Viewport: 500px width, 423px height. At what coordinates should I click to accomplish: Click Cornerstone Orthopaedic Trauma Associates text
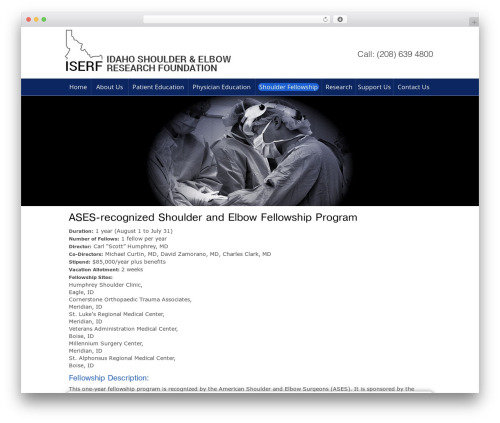[130, 299]
